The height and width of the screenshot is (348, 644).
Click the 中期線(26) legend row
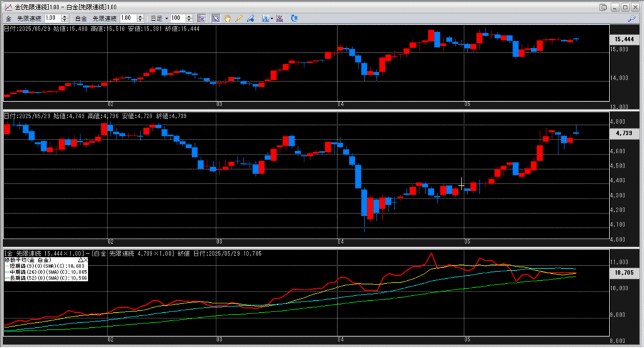click(x=46, y=272)
